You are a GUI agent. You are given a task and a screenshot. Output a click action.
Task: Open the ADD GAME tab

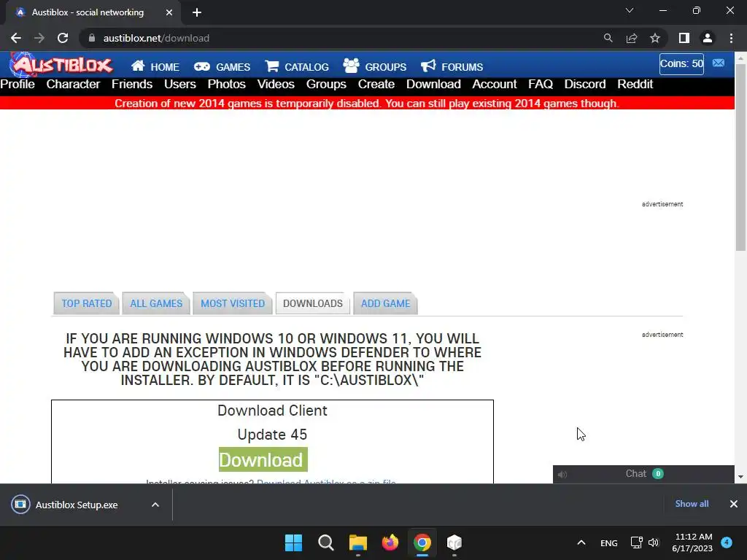(x=385, y=303)
